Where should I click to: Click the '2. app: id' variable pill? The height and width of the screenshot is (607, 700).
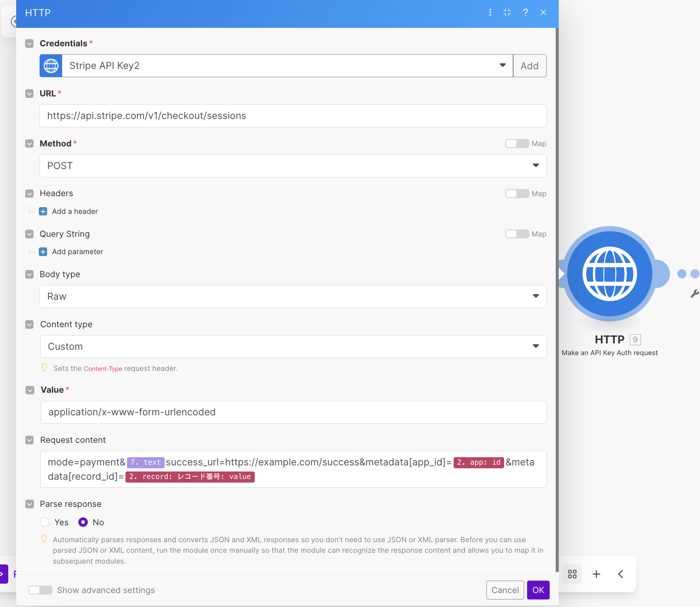coord(478,462)
